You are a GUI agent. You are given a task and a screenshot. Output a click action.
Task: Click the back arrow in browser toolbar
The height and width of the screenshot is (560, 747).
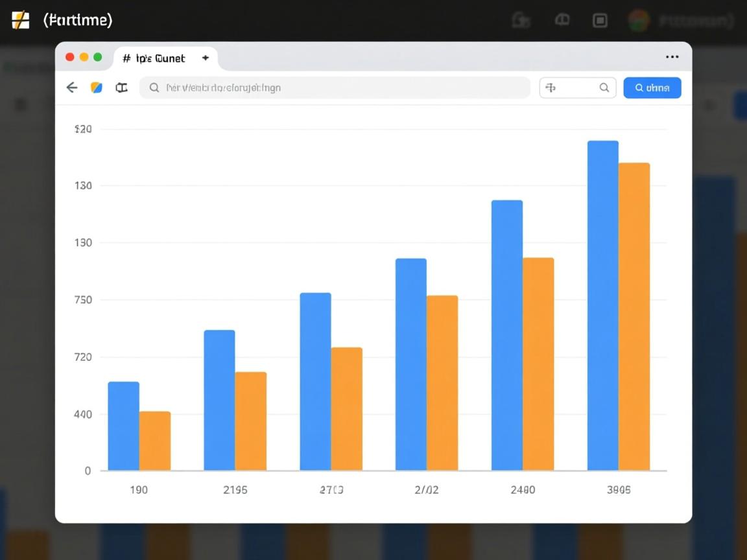pos(72,87)
